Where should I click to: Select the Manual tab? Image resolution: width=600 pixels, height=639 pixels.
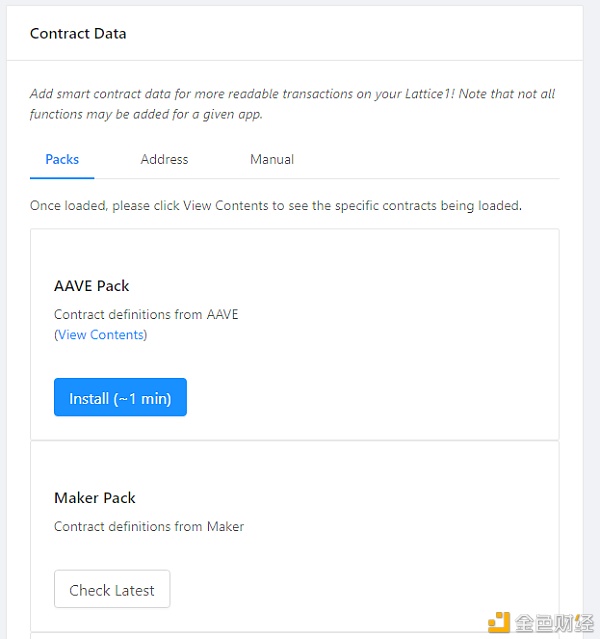[272, 159]
